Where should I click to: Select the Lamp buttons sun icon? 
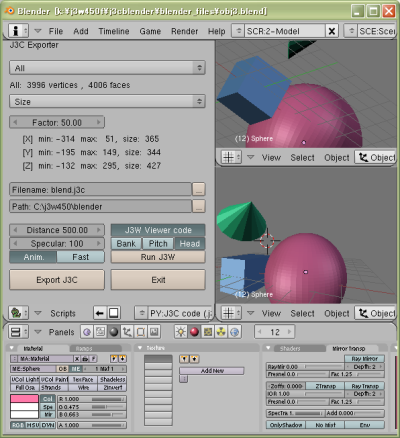tap(181, 332)
